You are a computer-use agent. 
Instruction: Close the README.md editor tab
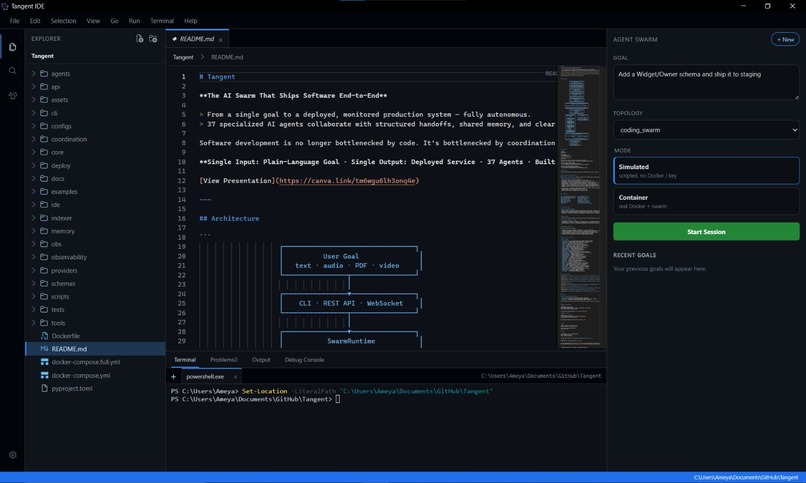pyautogui.click(x=221, y=40)
